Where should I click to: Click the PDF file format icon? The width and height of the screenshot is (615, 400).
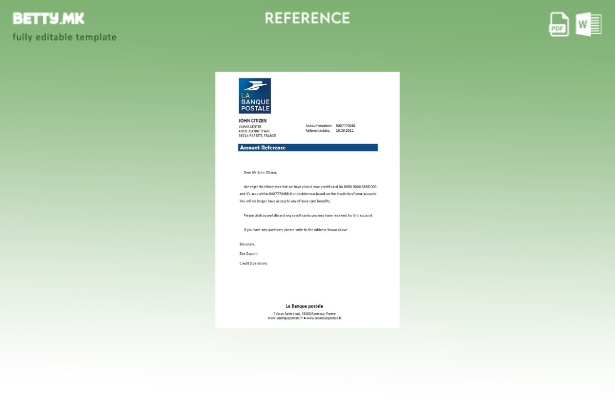(559, 24)
